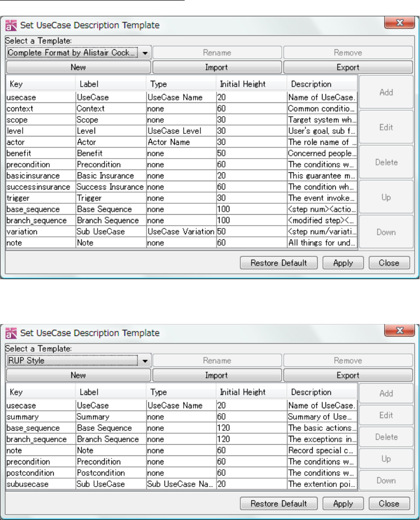Click the Add button in the Cockburn template dialog
The image size is (420, 520).
pos(386,92)
